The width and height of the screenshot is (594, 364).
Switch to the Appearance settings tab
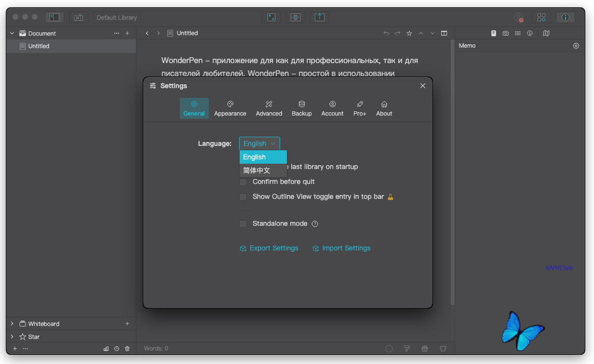pos(230,108)
